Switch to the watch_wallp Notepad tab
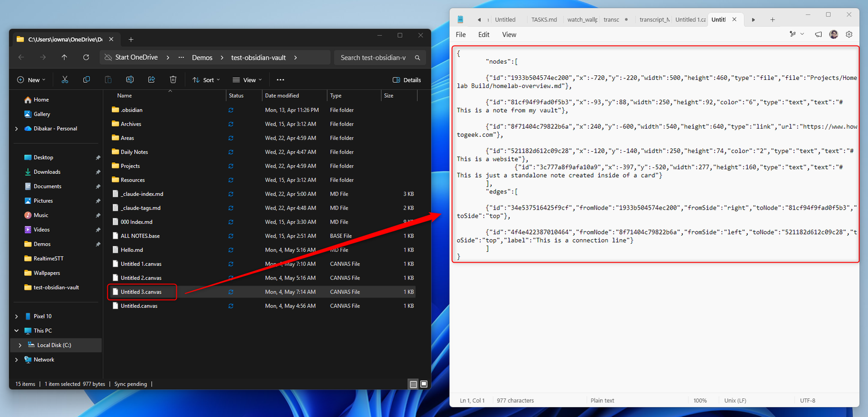868x417 pixels. [582, 20]
